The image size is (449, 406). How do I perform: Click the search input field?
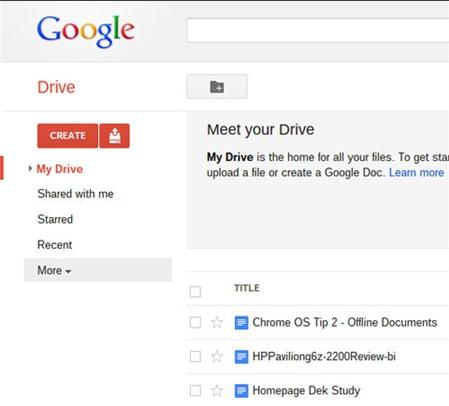point(318,30)
